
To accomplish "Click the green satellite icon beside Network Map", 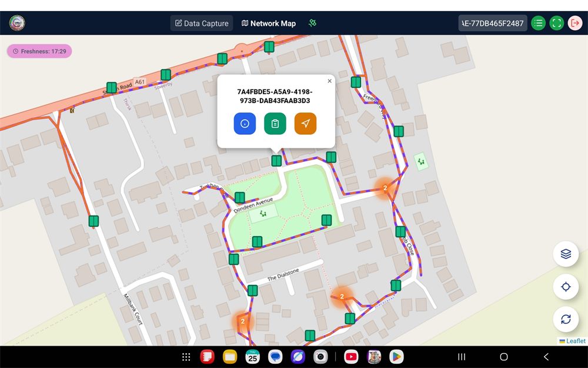I will click(312, 24).
